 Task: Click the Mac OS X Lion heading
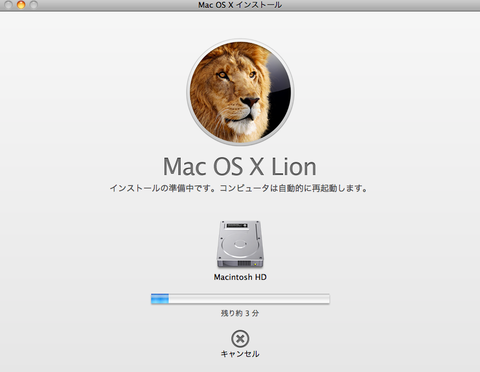point(240,167)
